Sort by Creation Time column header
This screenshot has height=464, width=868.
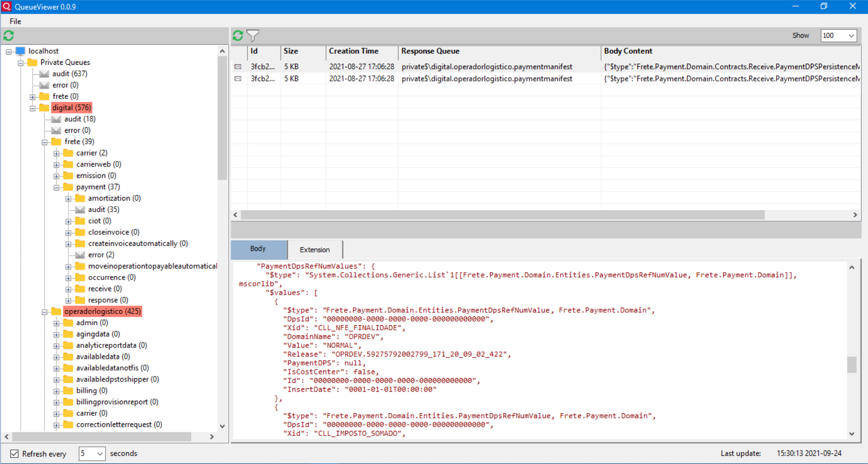point(362,51)
